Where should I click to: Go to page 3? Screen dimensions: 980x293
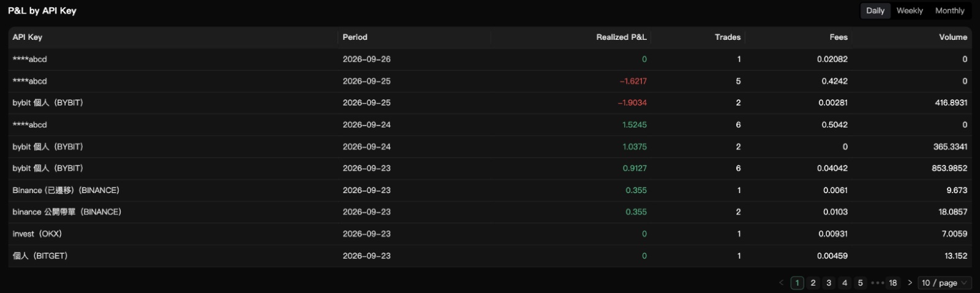click(829, 283)
